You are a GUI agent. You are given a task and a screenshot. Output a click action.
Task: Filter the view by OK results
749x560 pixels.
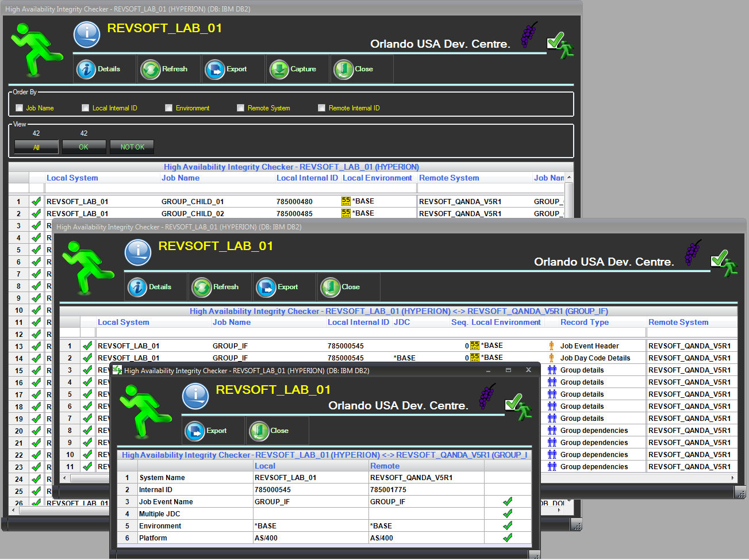point(84,147)
